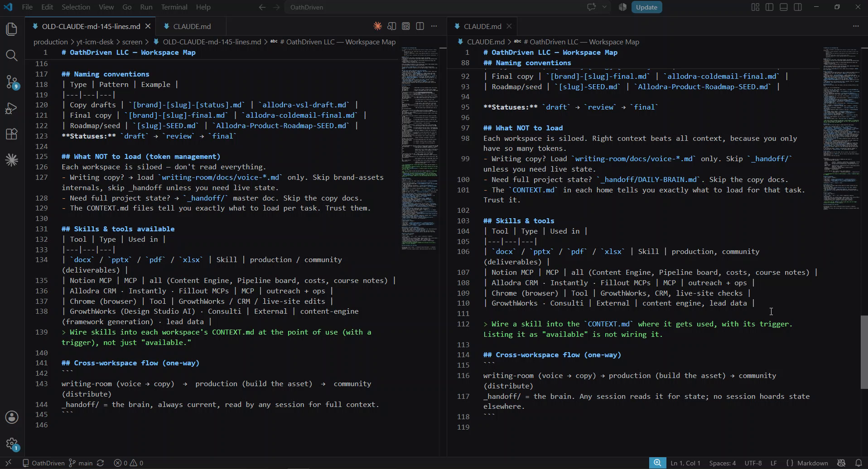
Task: Open the Search view in activity bar
Action: [12, 56]
